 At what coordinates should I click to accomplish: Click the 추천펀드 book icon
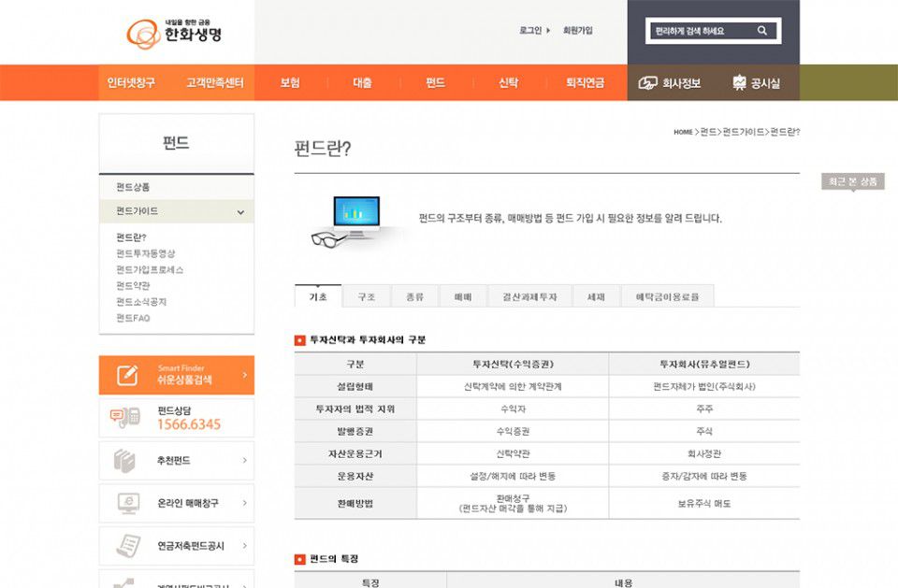pos(125,460)
